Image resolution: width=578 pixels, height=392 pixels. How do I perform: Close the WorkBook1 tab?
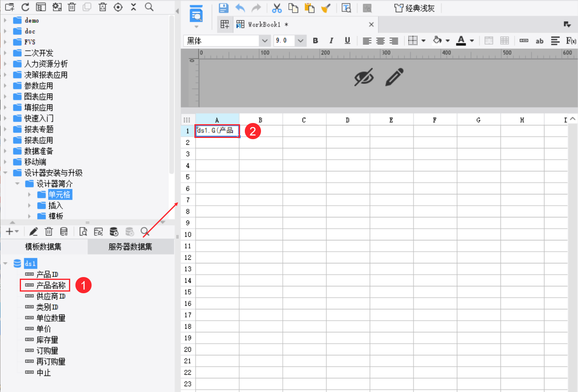tap(371, 25)
